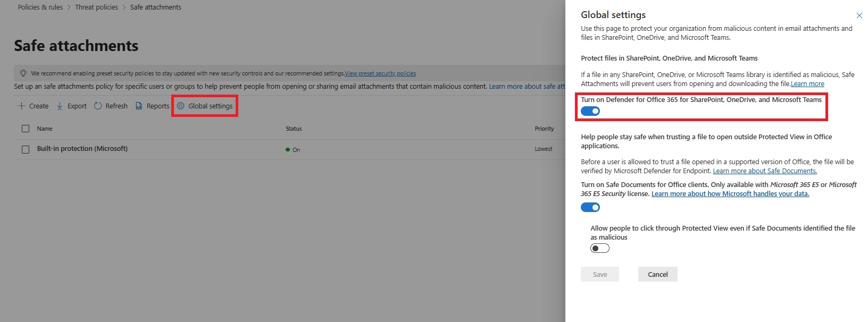Click the Safe attachments page heading
The height and width of the screenshot is (322, 868).
(76, 46)
